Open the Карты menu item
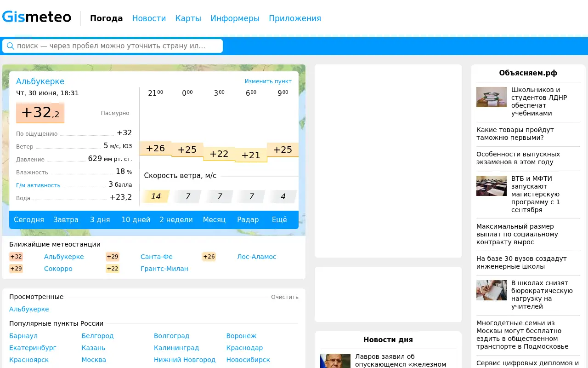 click(188, 18)
